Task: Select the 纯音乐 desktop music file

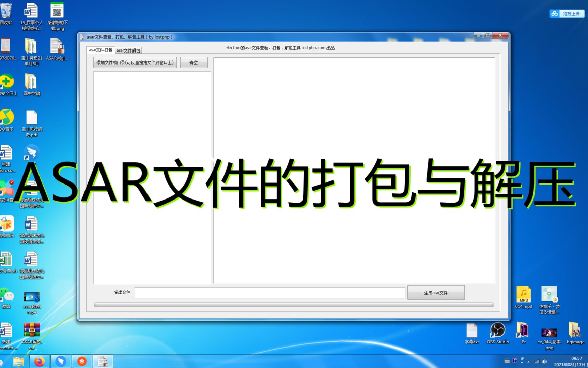Action: pyautogui.click(x=549, y=300)
